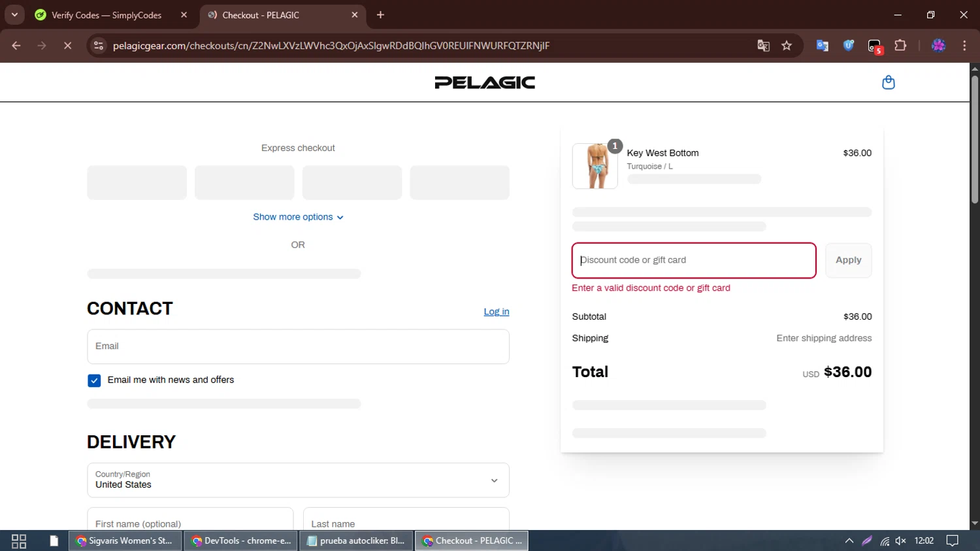Open the notifications center icon
Image resolution: width=980 pixels, height=551 pixels.
(953, 541)
